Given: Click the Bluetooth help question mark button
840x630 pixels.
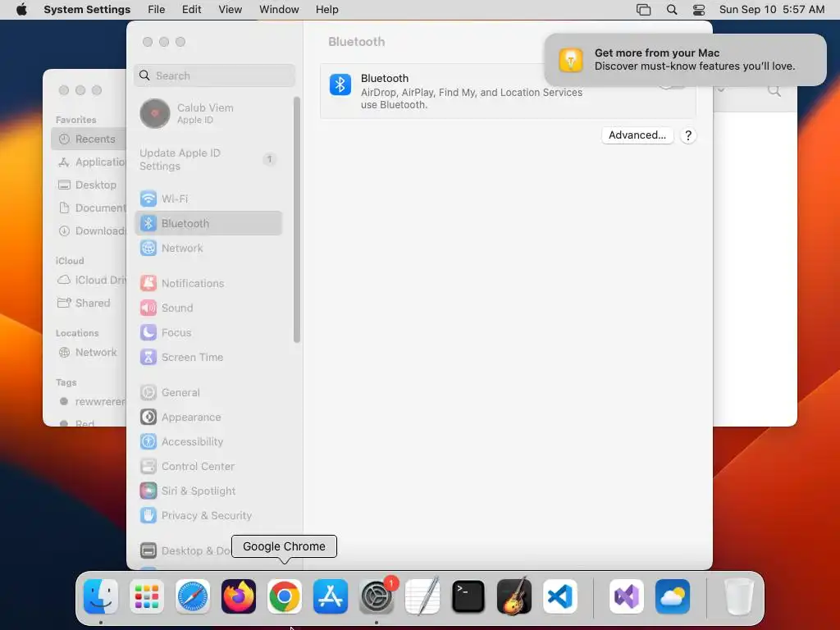Looking at the screenshot, I should coord(688,135).
